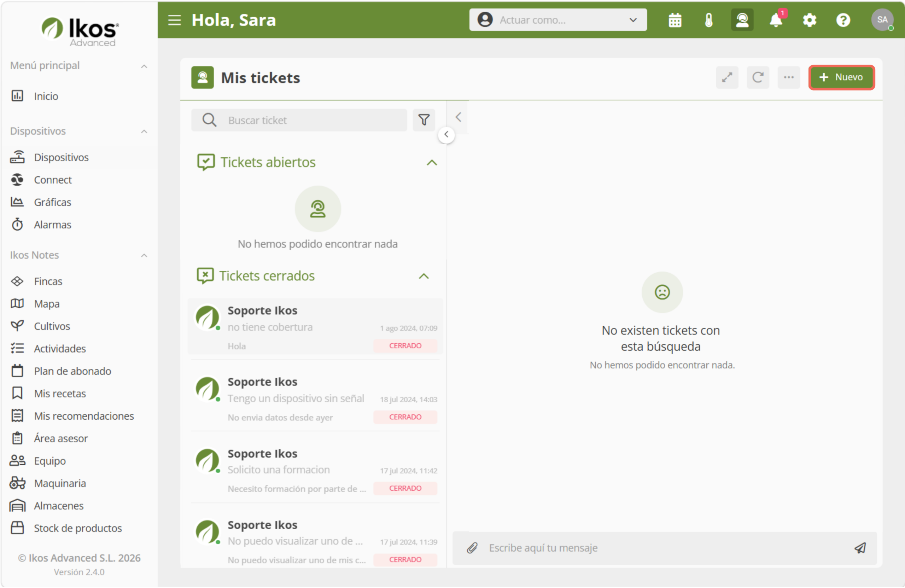Image resolution: width=905 pixels, height=588 pixels.
Task: Click the search magnifier icon
Action: 209,120
